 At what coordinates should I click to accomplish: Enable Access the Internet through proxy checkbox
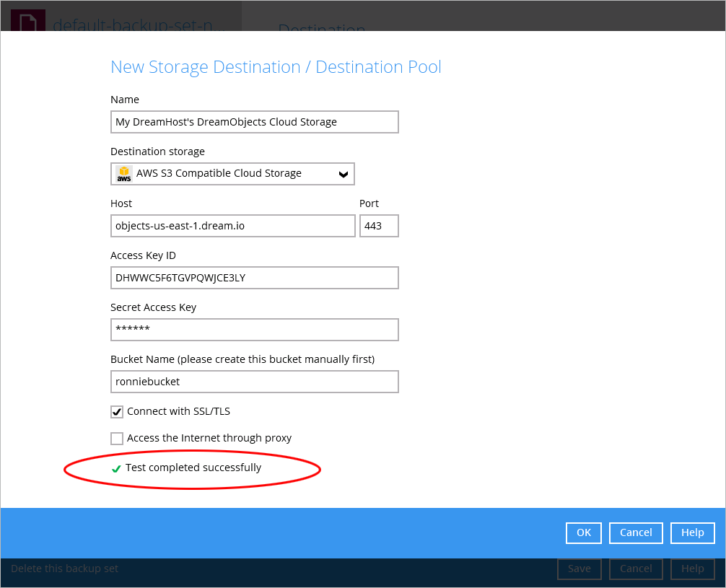[117, 438]
